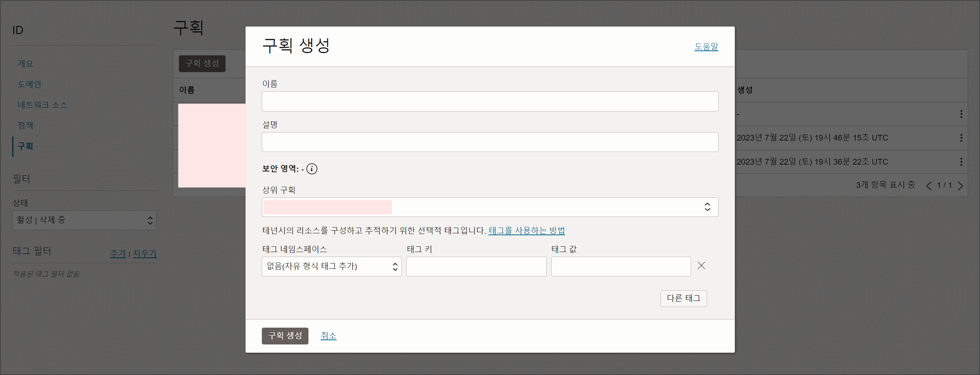Expand the 상위 구획 dropdown
Screen dimensions: 980x375
490,207
